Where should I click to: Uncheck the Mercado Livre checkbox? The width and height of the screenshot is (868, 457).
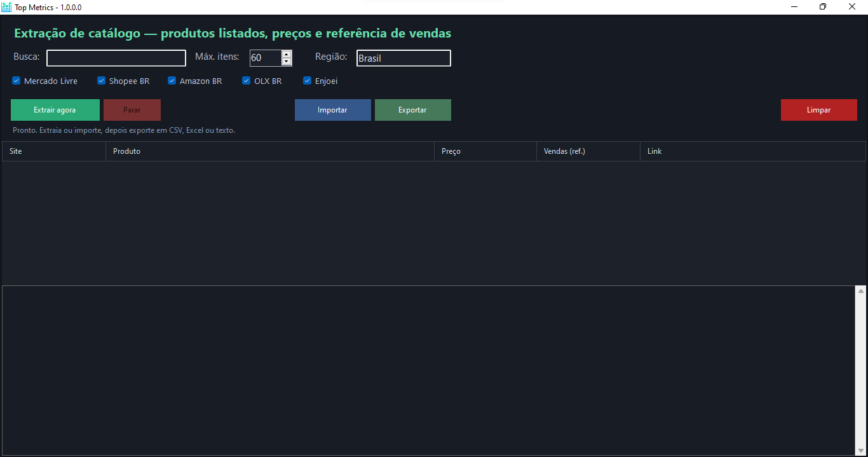pyautogui.click(x=15, y=81)
